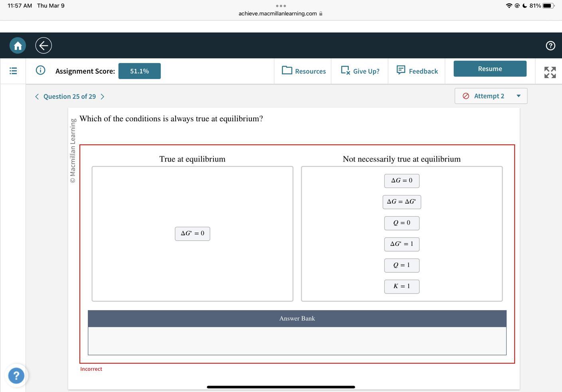Click the 51.1% assignment score badge

[x=139, y=71]
